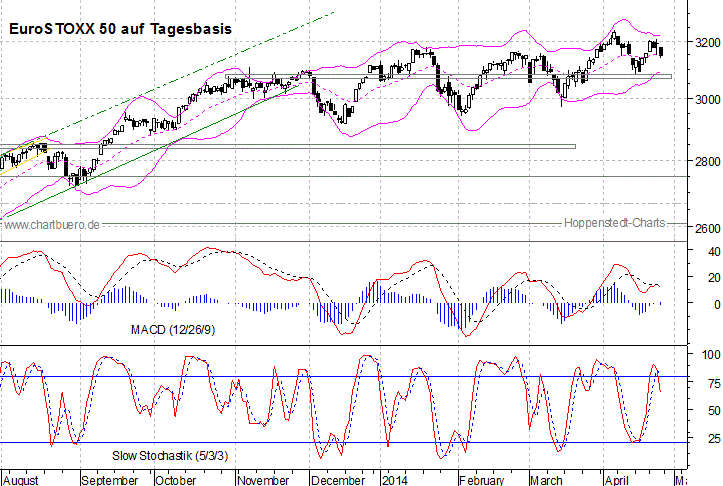The height and width of the screenshot is (486, 723).
Task: Click the 2800 price axis value
Action: [708, 161]
